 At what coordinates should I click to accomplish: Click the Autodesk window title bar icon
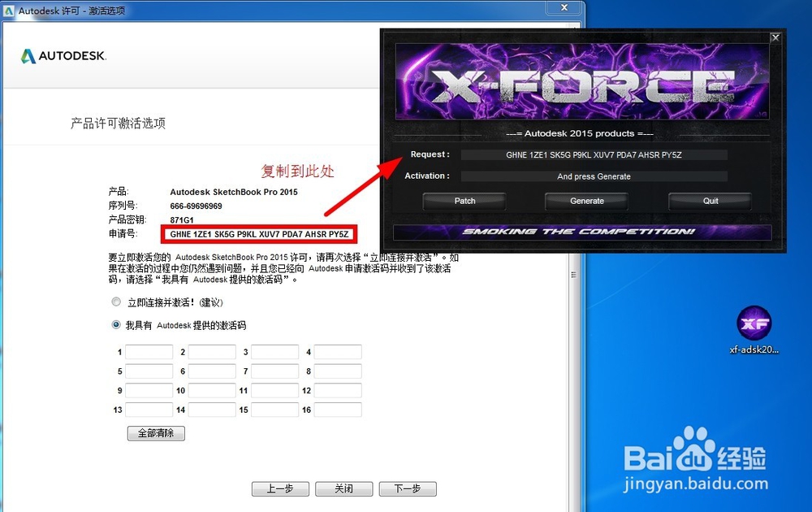9,10
